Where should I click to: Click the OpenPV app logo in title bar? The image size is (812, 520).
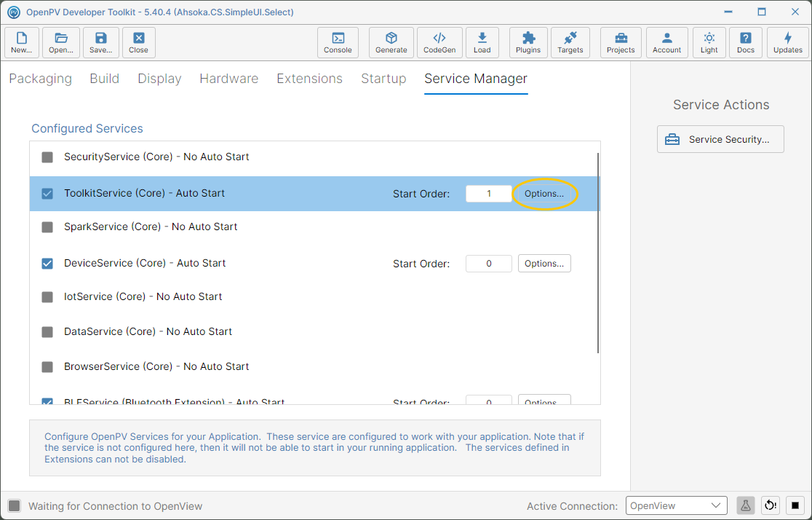pyautogui.click(x=14, y=12)
